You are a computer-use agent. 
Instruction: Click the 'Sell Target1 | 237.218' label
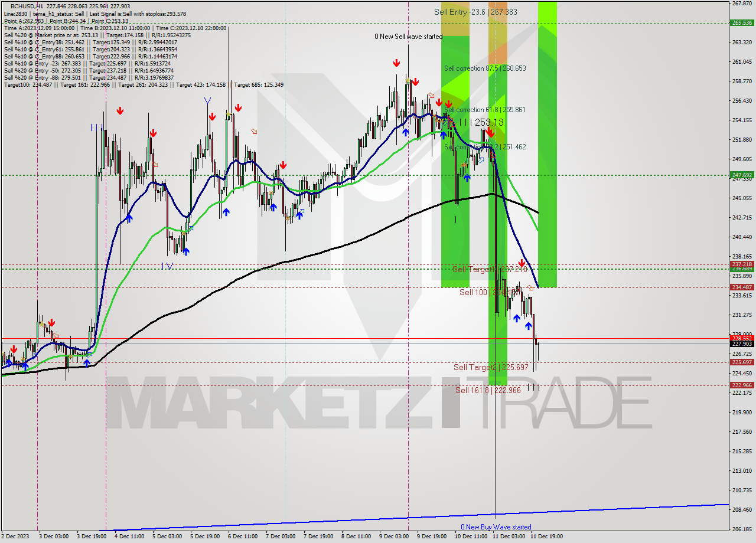(488, 269)
